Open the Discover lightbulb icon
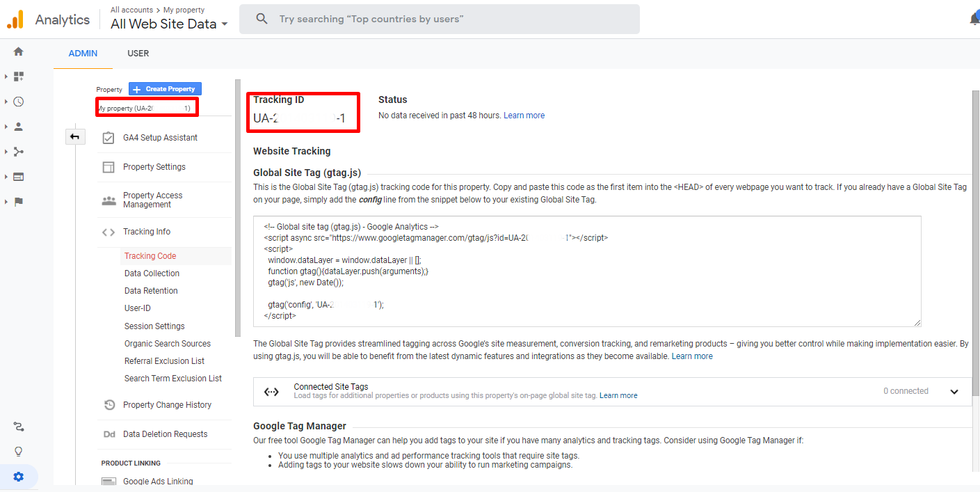The image size is (980, 492). point(18,452)
